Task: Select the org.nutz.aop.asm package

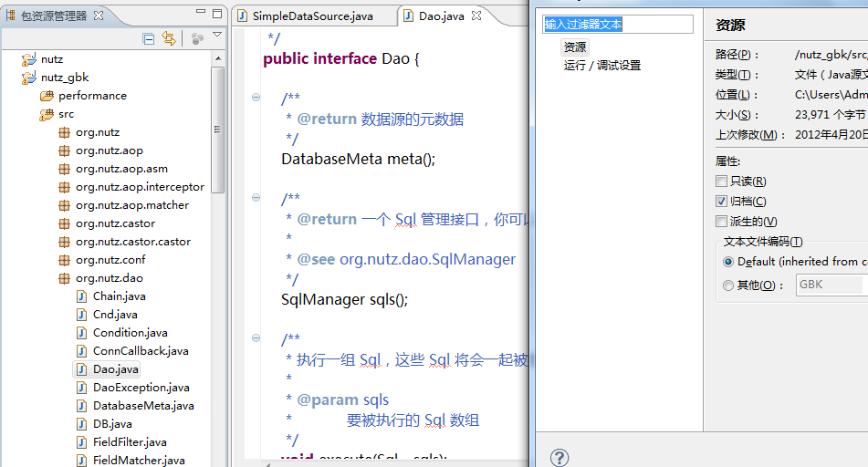Action: pyautogui.click(x=121, y=169)
